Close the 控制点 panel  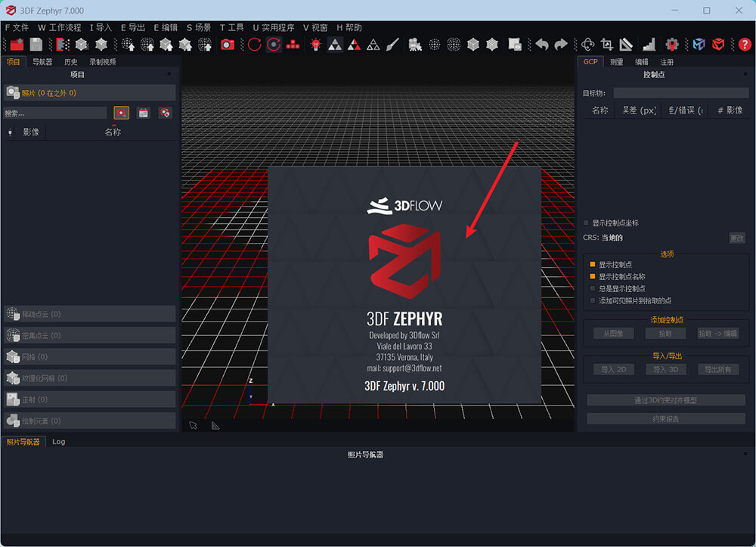(x=745, y=74)
